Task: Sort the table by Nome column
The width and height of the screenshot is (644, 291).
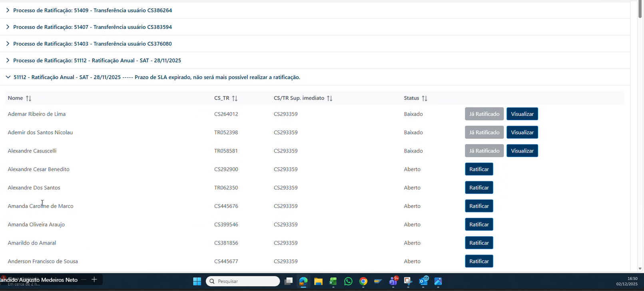Action: 28,98
